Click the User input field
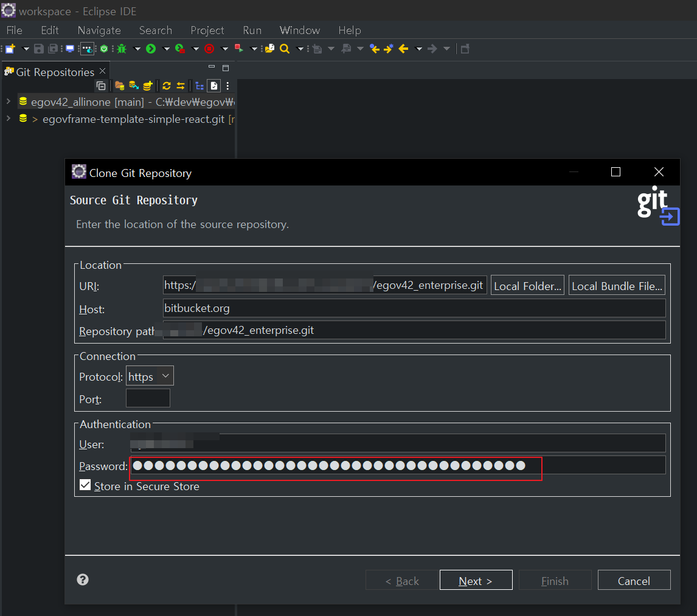Viewport: 697px width, 616px height. pyautogui.click(x=398, y=443)
